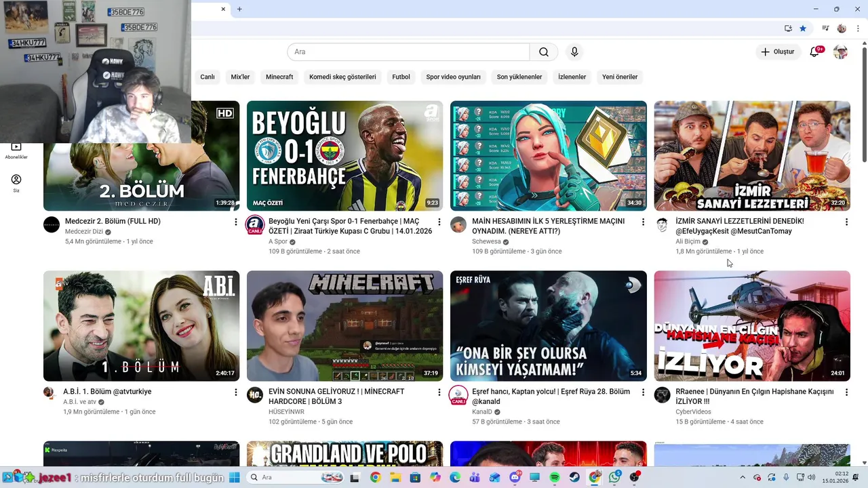868x488 pixels.
Task: Show hidden system tray icons chevron
Action: pyautogui.click(x=743, y=477)
